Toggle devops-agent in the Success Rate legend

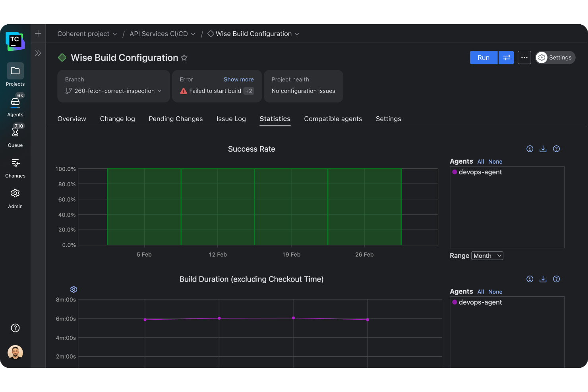480,172
